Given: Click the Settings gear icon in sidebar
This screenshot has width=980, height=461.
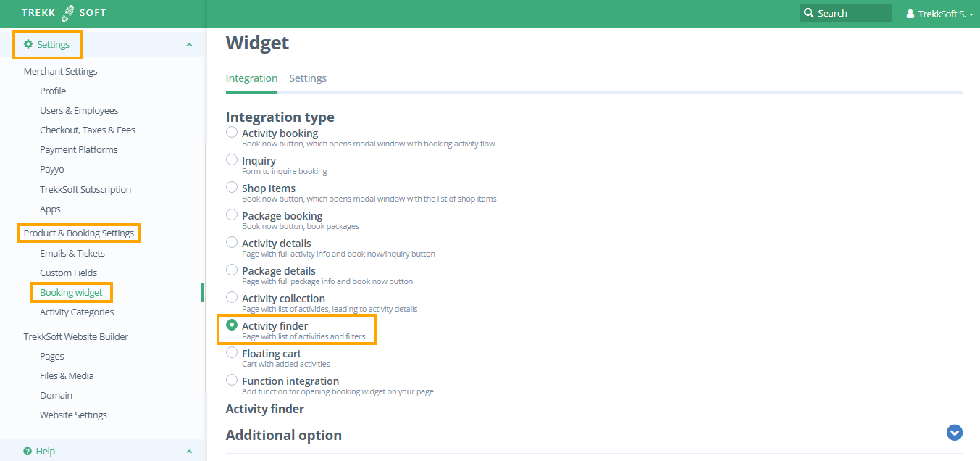Looking at the screenshot, I should click(28, 44).
